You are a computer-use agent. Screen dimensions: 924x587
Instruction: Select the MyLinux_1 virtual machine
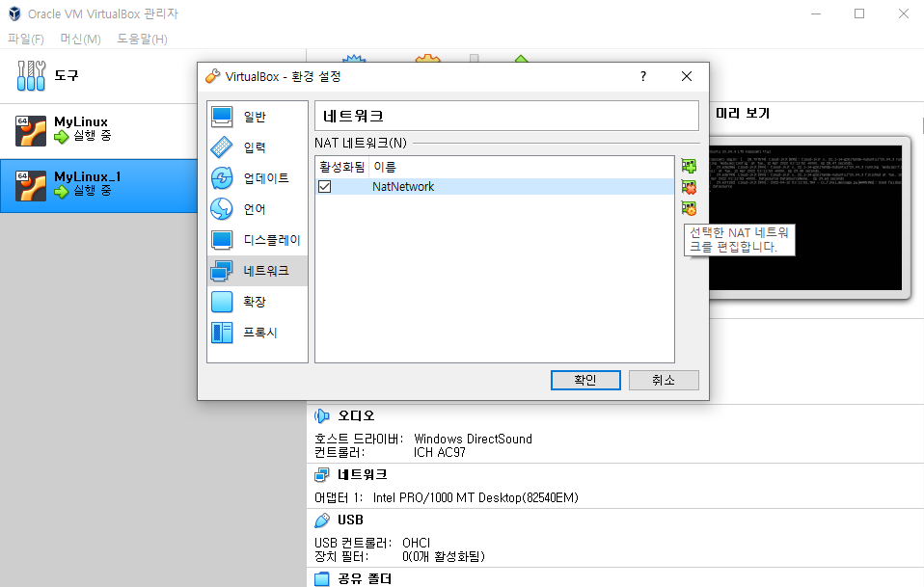pyautogui.click(x=98, y=185)
